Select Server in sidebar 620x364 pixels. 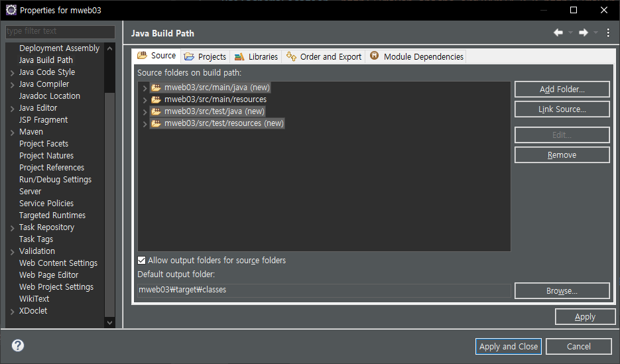pyautogui.click(x=30, y=192)
